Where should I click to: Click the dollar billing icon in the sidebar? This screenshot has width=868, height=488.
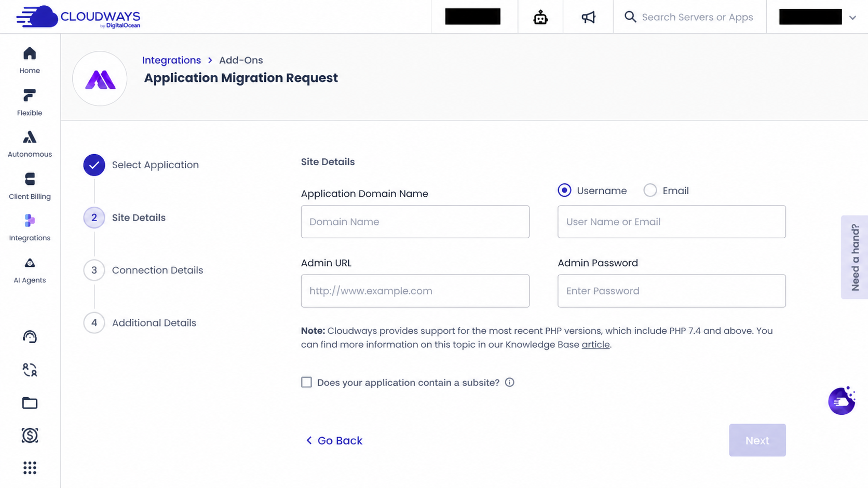tap(30, 435)
